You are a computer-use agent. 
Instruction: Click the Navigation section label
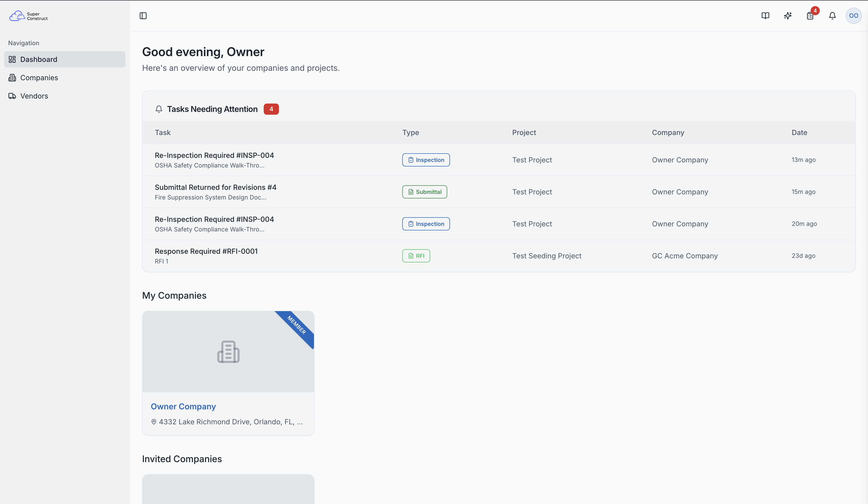point(24,43)
